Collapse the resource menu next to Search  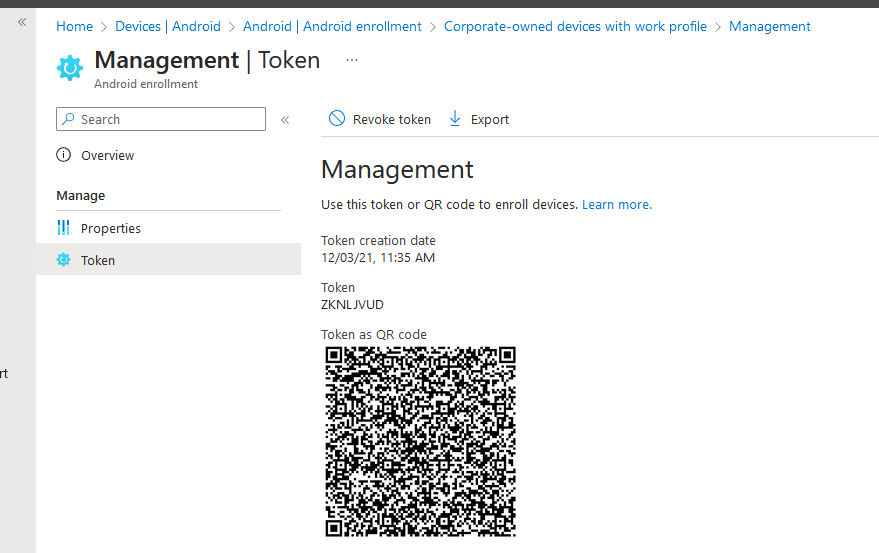(285, 119)
